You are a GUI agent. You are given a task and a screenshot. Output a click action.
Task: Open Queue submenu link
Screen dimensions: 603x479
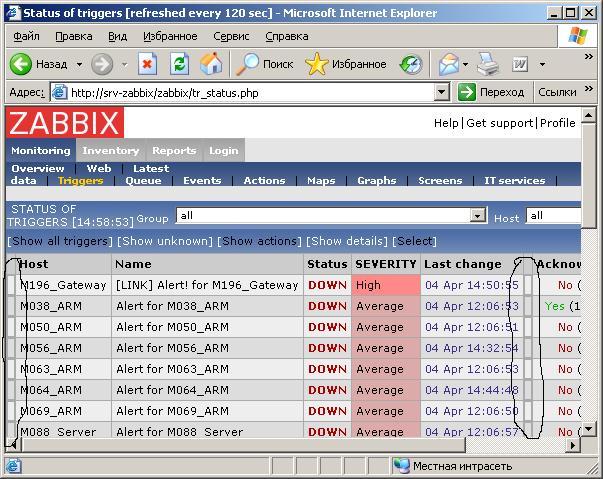(143, 181)
